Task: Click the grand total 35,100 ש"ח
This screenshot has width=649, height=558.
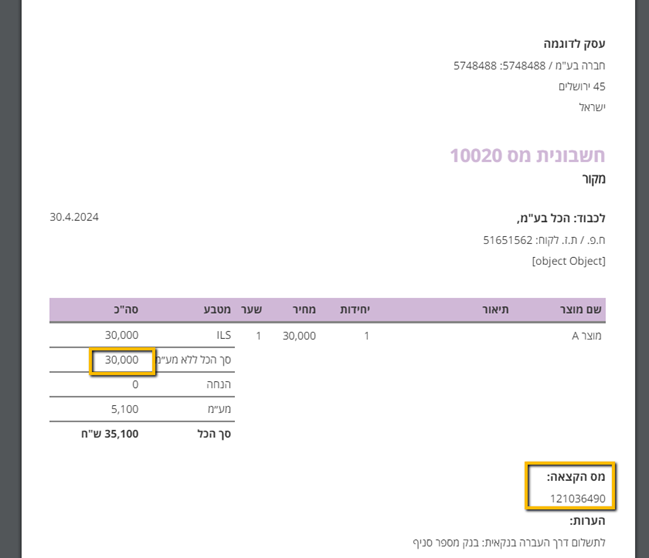Action: (x=110, y=434)
